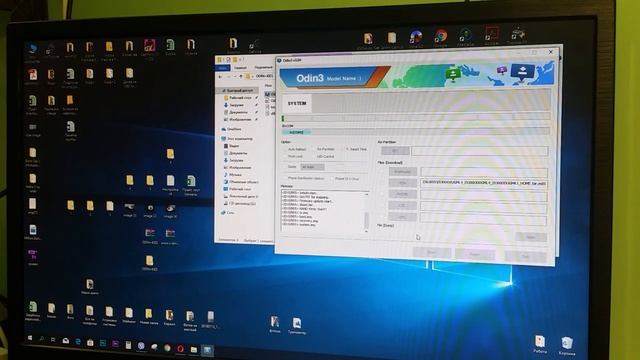
Task: Click the COM4 port ID box
Action: (x=297, y=132)
